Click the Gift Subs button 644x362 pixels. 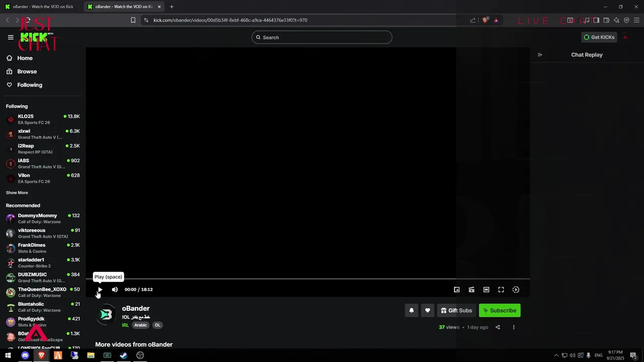pyautogui.click(x=456, y=311)
